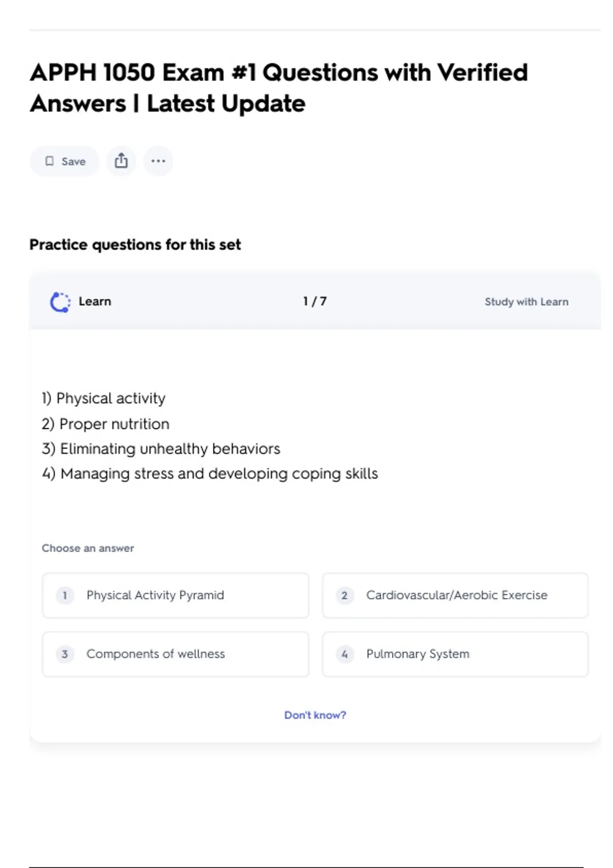Click the Don't know? link
The height and width of the screenshot is (868, 613).
tap(315, 715)
